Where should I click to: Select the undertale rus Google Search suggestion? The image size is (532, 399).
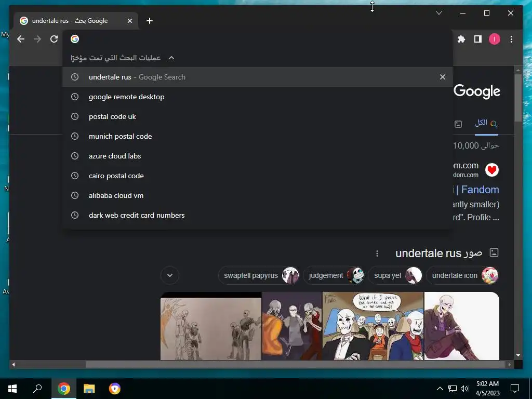pyautogui.click(x=258, y=77)
